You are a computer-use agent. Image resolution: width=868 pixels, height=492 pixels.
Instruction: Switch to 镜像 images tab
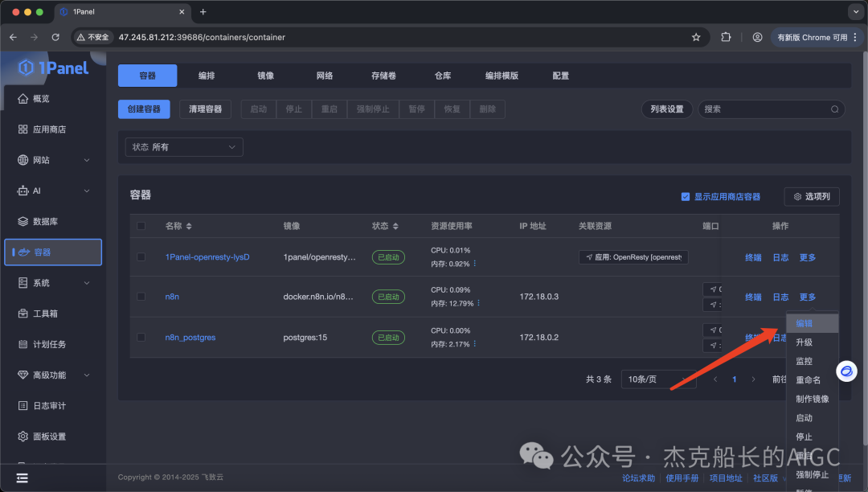click(266, 76)
